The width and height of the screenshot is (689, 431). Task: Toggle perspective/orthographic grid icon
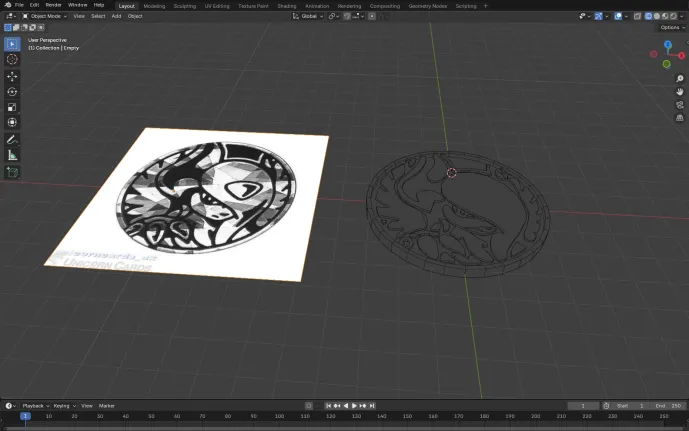coord(679,117)
